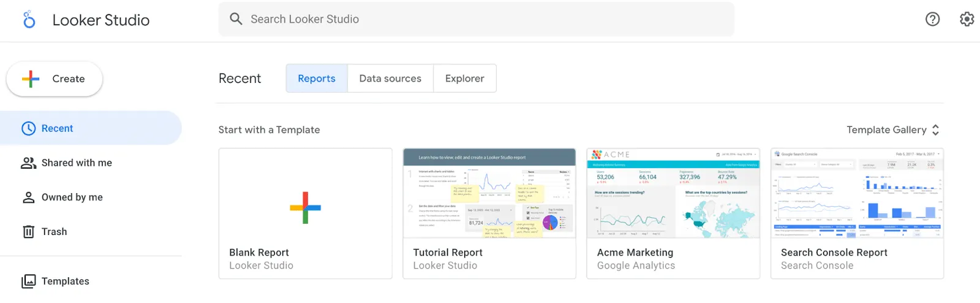
Task: Click the Shared with me people icon
Action: (29, 163)
